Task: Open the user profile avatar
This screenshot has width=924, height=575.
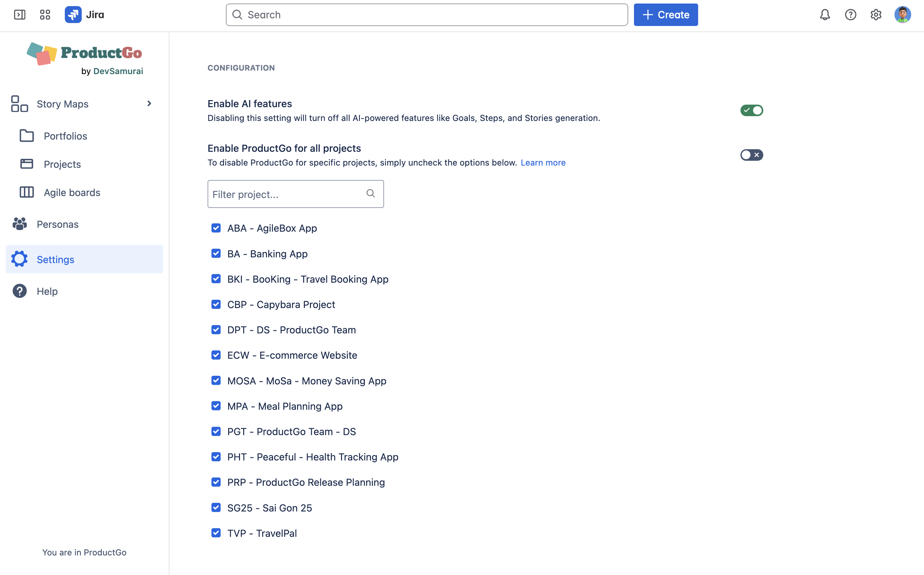Action: coord(902,15)
